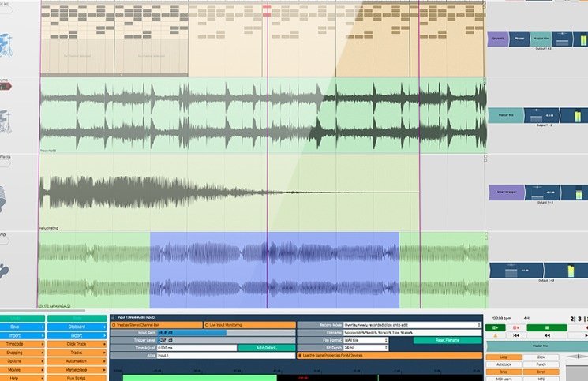The height and width of the screenshot is (381, 588).
Task: Open the Bit Depth dropdown
Action: point(366,347)
